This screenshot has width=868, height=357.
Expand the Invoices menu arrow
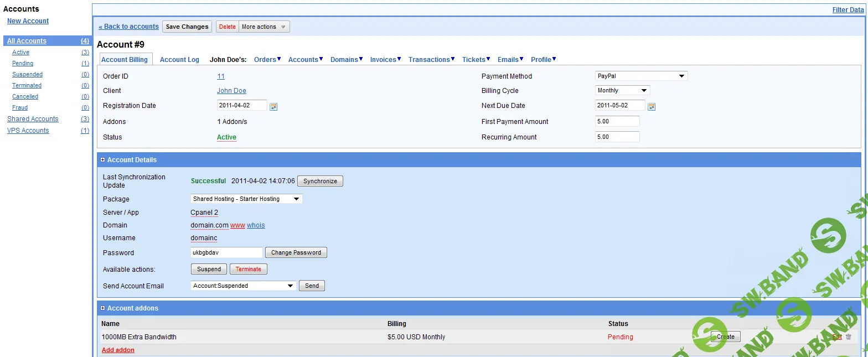pyautogui.click(x=400, y=59)
